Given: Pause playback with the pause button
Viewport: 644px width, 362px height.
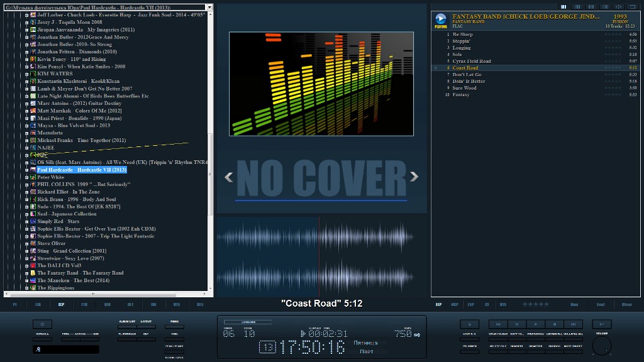Looking at the screenshot, I should tap(516, 324).
